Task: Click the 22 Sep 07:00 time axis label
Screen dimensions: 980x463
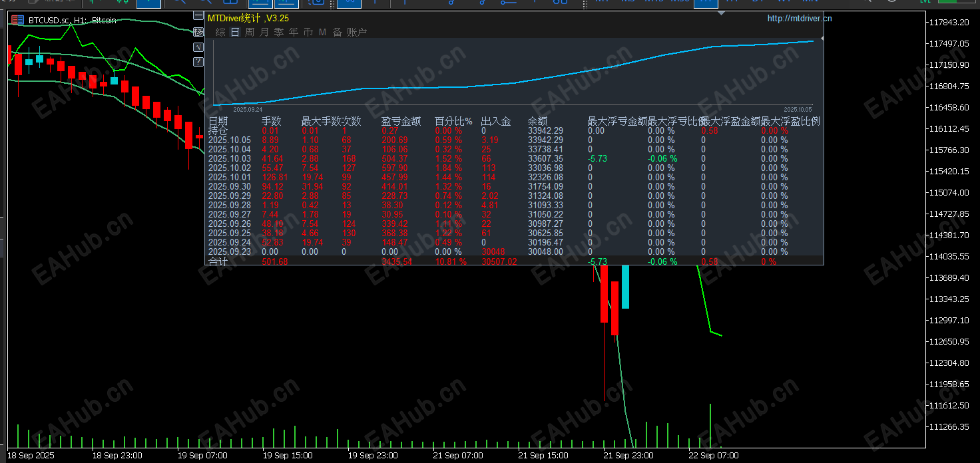Action: click(x=713, y=456)
